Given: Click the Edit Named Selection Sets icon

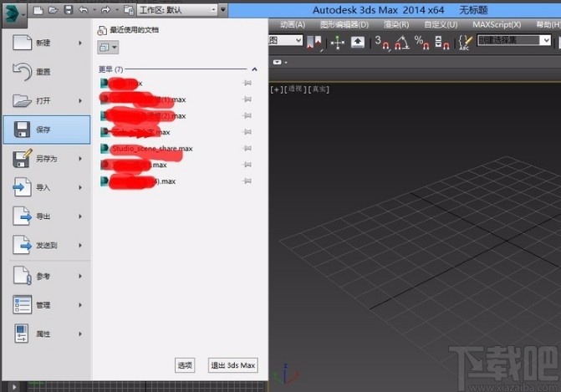Looking at the screenshot, I should (465, 43).
